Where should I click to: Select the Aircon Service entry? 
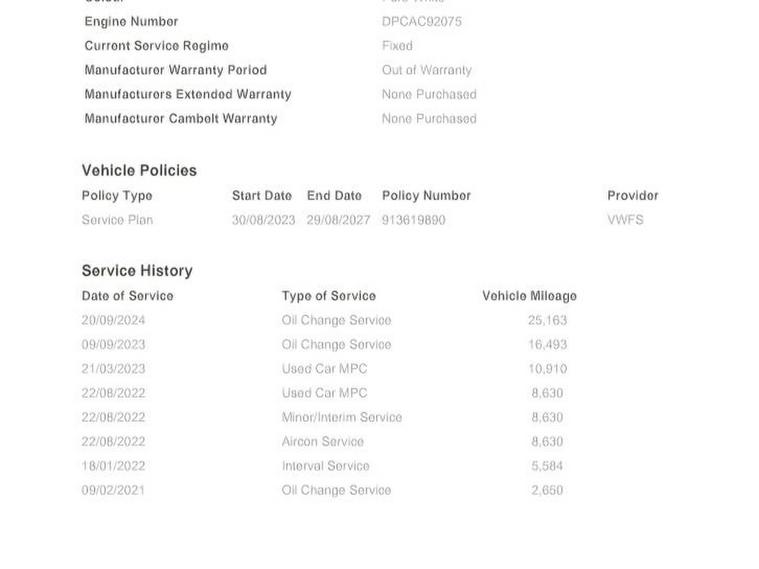pos(322,441)
